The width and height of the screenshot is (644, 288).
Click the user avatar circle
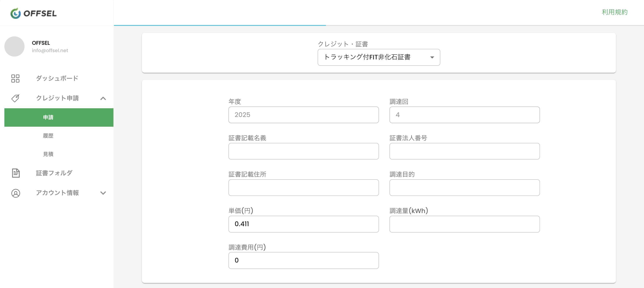(x=14, y=46)
